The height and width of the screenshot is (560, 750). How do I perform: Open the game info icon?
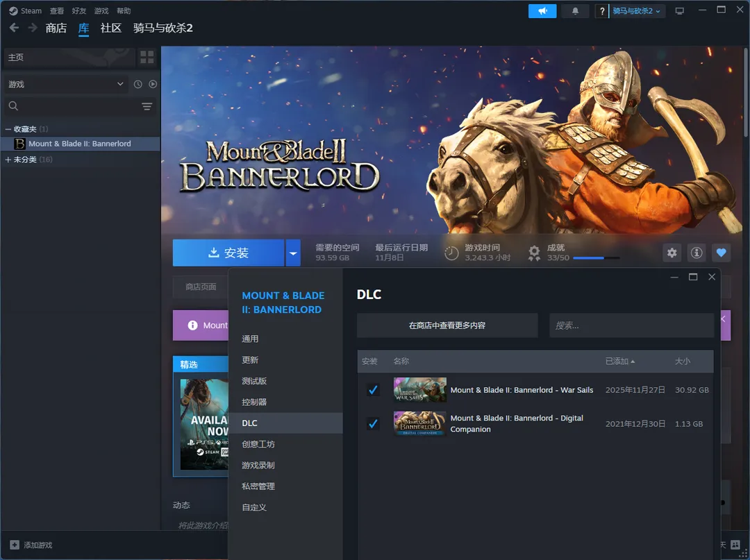coord(697,253)
